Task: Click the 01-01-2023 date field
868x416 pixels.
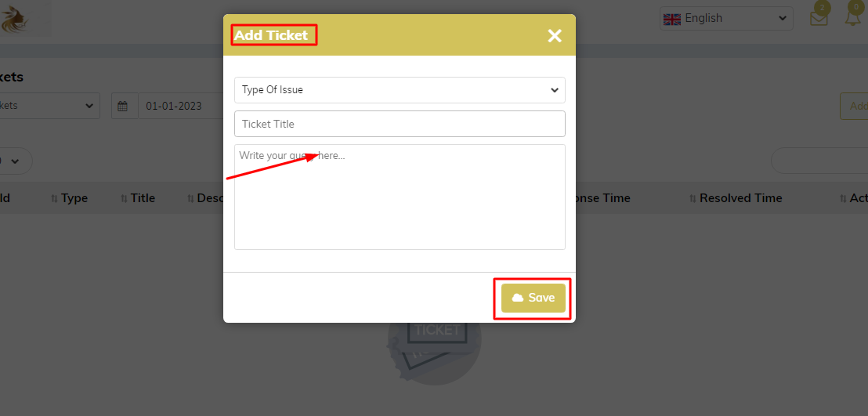Action: 180,106
